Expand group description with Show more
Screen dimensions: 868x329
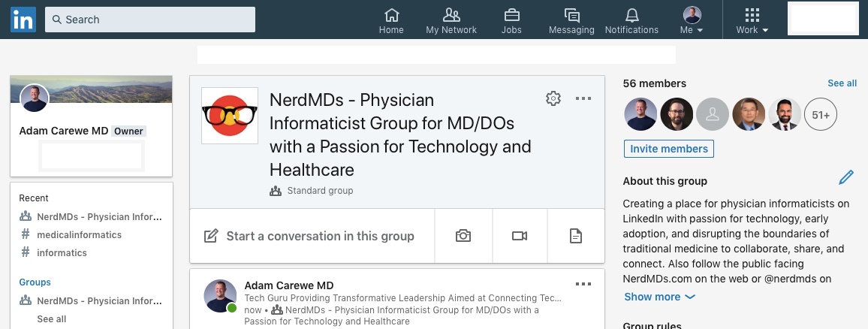click(x=659, y=297)
